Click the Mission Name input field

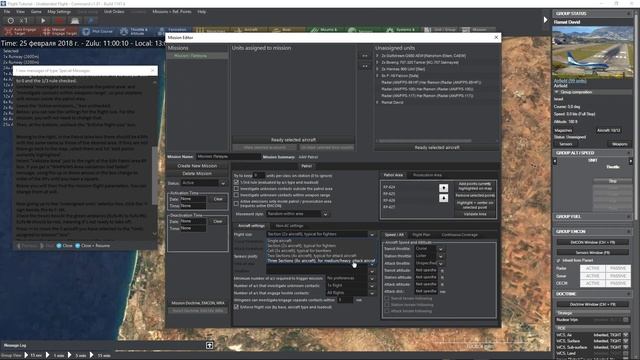click(x=228, y=156)
